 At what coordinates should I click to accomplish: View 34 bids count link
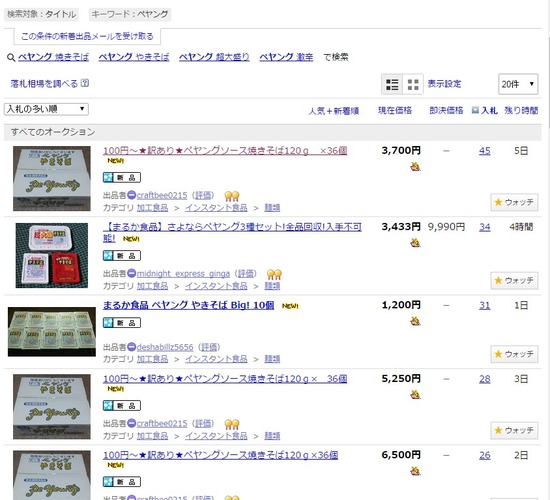point(484,227)
